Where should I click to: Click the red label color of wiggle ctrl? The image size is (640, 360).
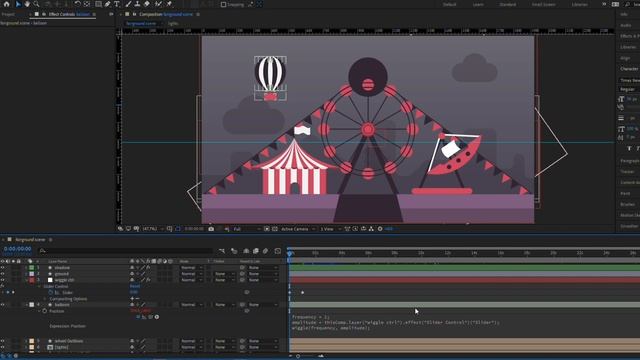(x=31, y=280)
